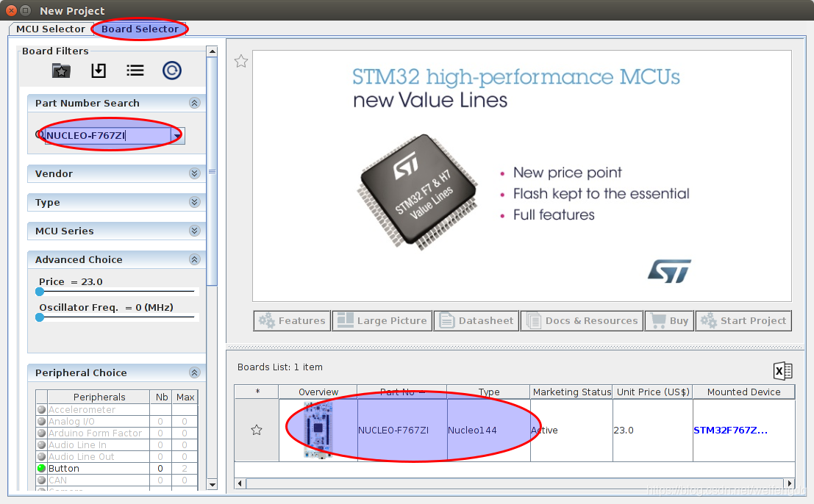Open the Large Picture view
Image resolution: width=814 pixels, height=504 pixels.
[x=382, y=320]
